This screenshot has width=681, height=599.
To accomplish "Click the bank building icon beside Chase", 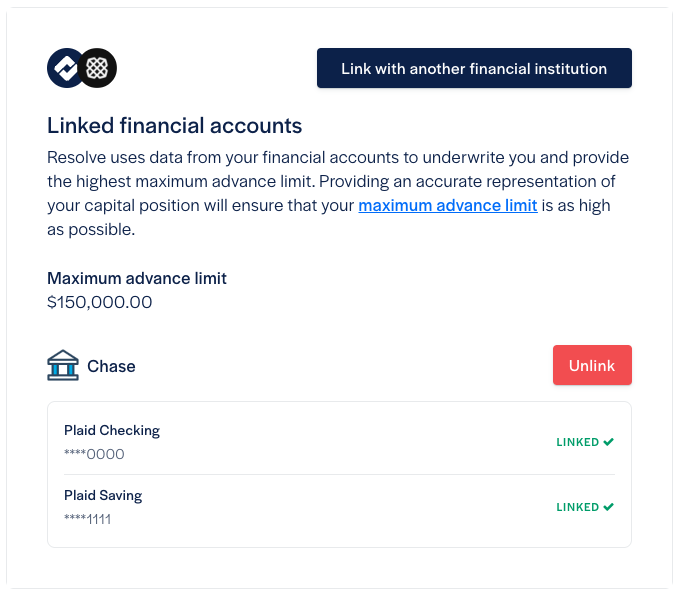I will click(x=63, y=365).
